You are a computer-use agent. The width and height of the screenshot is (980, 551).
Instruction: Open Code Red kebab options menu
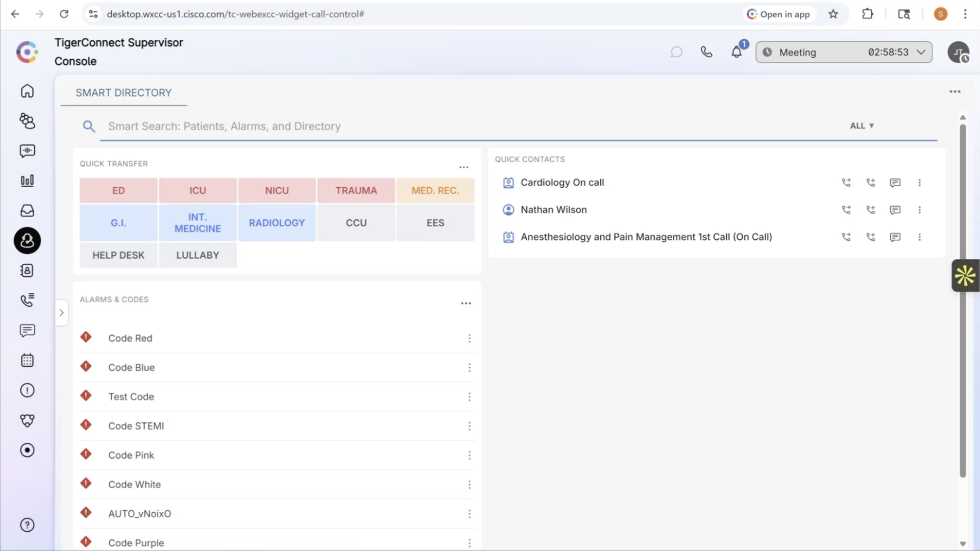469,338
